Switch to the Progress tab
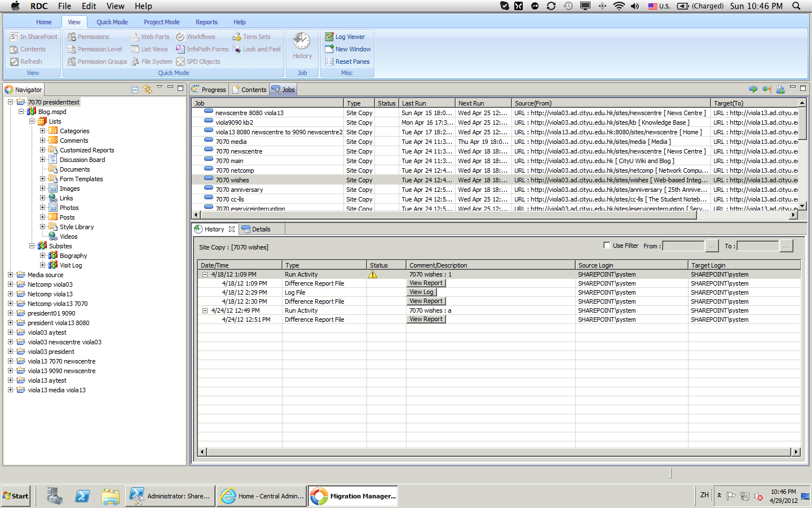This screenshot has height=508, width=812. tap(209, 89)
